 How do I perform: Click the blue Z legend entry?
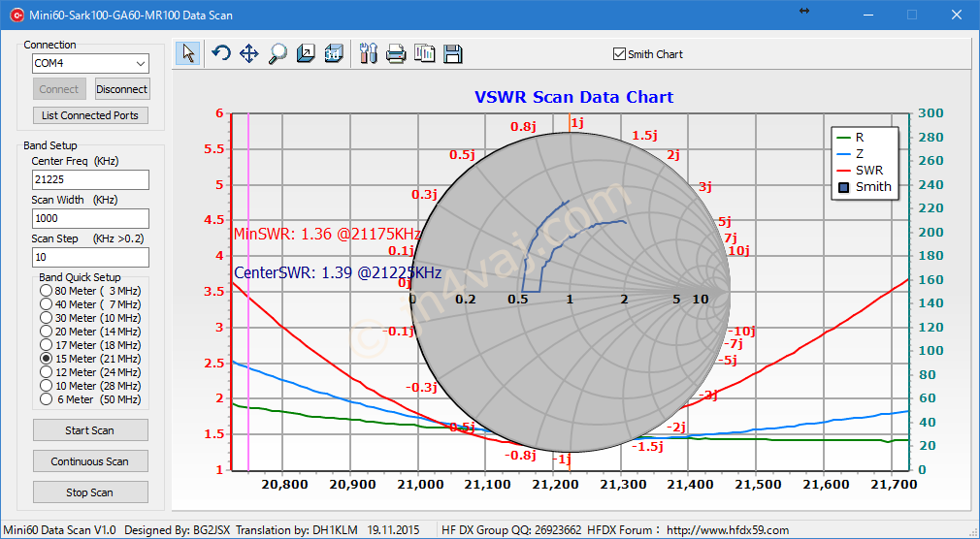[x=851, y=153]
